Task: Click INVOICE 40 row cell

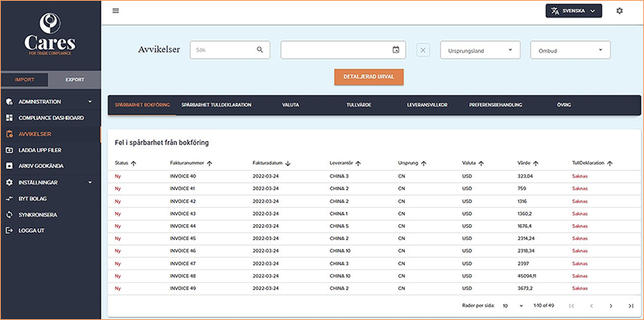Action: point(183,176)
